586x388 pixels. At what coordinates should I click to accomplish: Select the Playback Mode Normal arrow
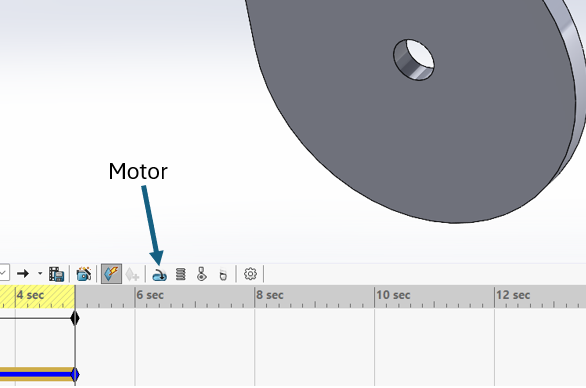click(23, 274)
